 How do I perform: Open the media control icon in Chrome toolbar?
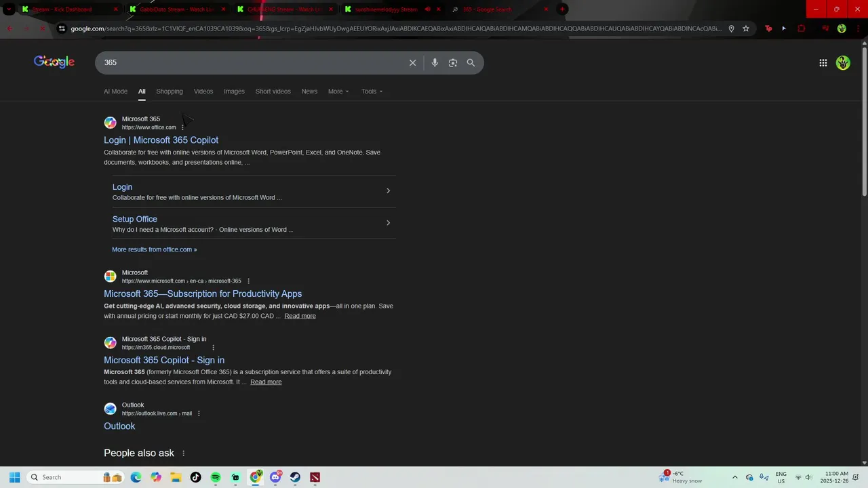(x=825, y=28)
